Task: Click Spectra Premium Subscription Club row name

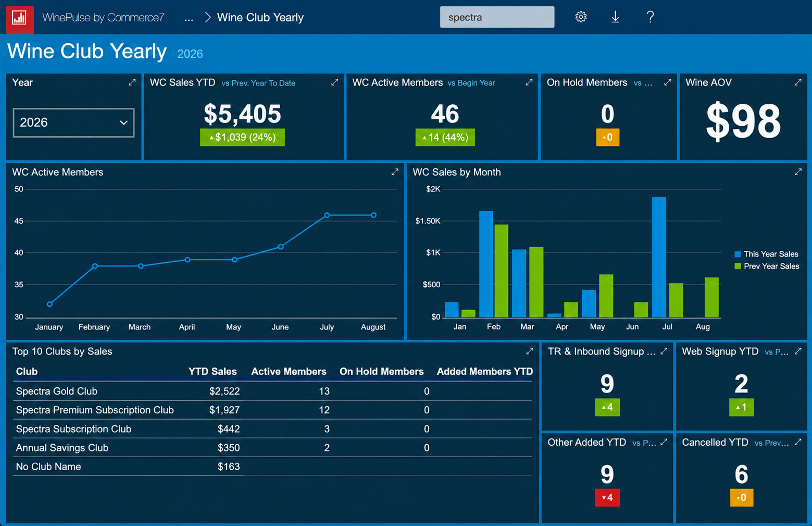Action: pos(95,410)
